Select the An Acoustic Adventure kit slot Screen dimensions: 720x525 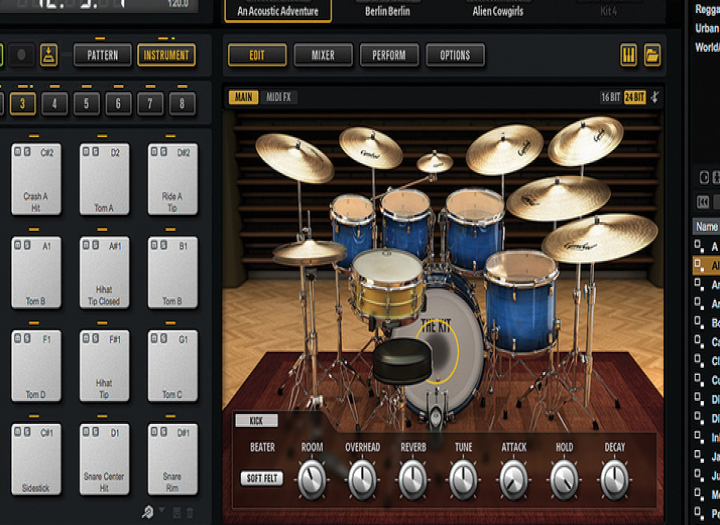tap(278, 11)
